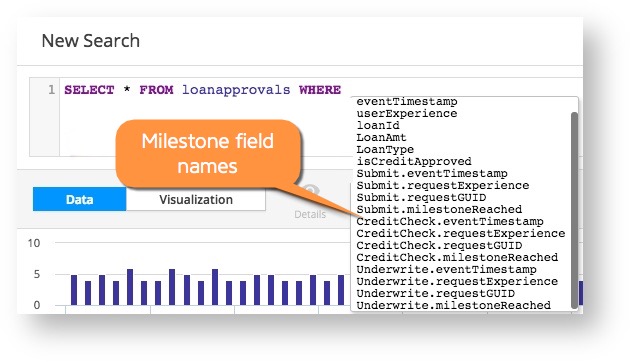
Task: Choose userExperience in the suggestion list
Action: tap(407, 114)
